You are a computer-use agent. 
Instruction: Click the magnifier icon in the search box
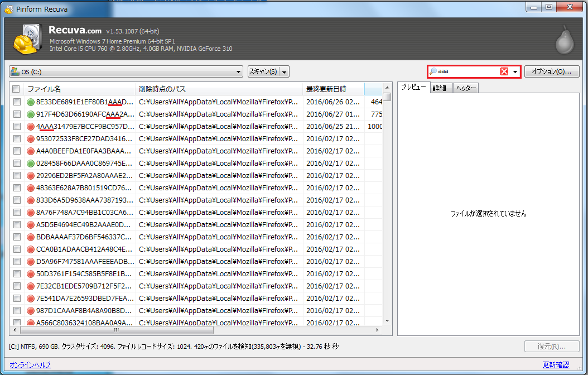(x=433, y=71)
